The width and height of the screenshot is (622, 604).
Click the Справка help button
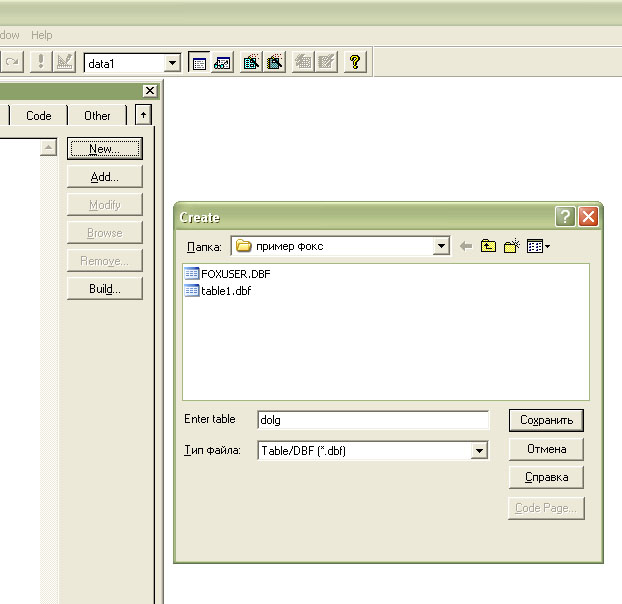tap(546, 477)
